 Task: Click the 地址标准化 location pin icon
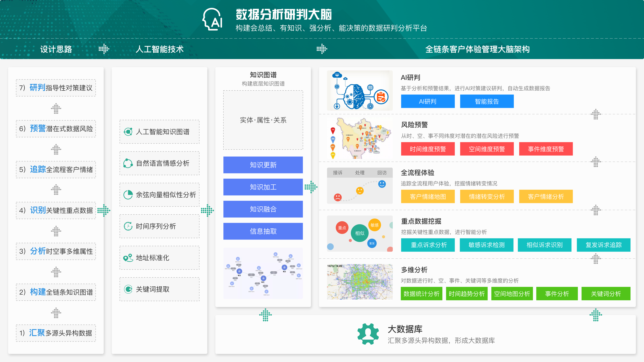point(128,258)
